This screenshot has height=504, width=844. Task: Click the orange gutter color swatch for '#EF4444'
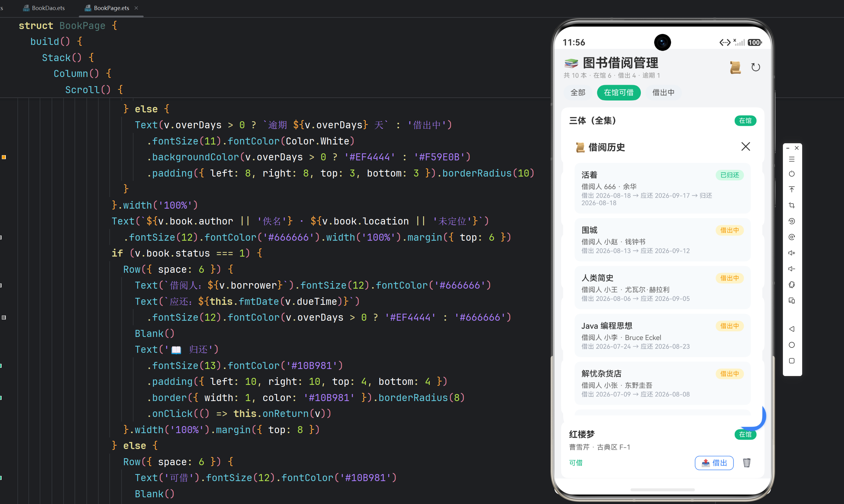pyautogui.click(x=4, y=157)
